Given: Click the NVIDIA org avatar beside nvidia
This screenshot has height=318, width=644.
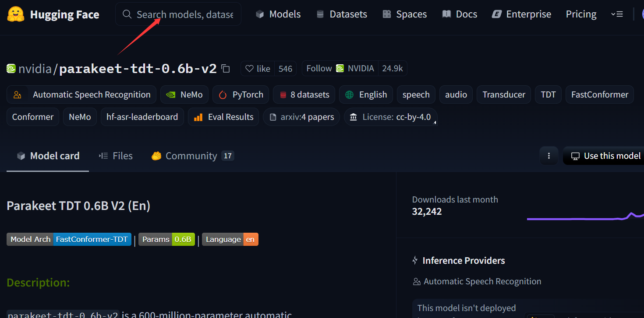Looking at the screenshot, I should click(x=11, y=69).
